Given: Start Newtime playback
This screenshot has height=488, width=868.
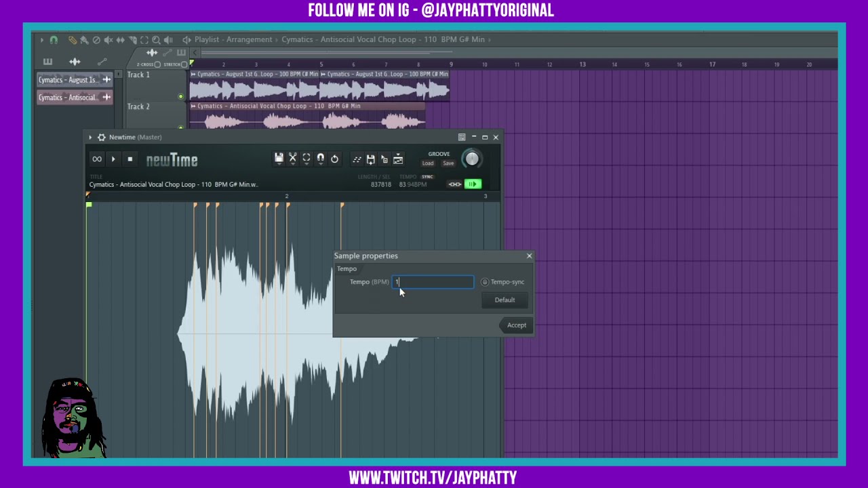Looking at the screenshot, I should coord(113,159).
